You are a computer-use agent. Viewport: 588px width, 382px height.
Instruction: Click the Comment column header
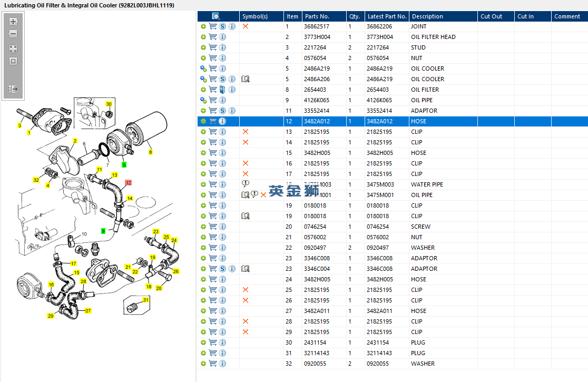pyautogui.click(x=570, y=16)
